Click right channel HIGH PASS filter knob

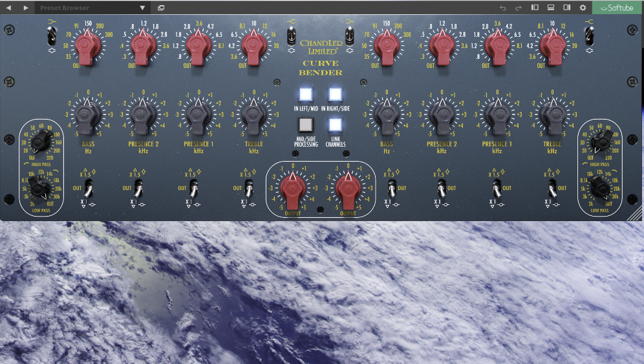[x=601, y=142]
